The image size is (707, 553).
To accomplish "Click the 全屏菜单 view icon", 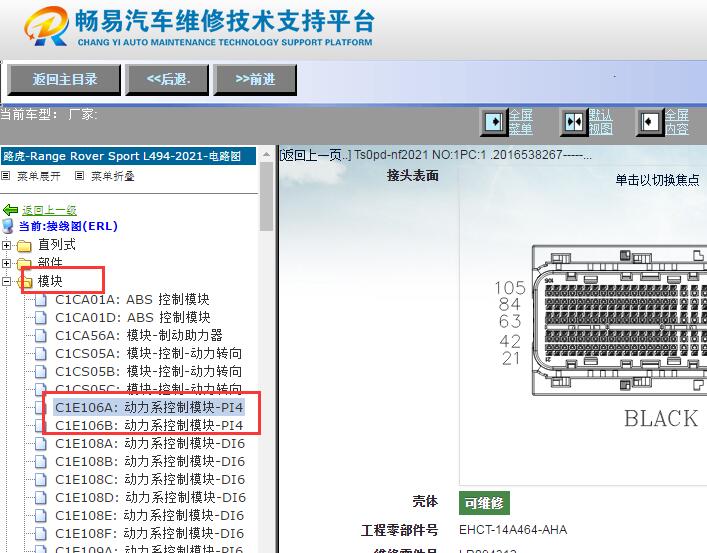I will (494, 122).
